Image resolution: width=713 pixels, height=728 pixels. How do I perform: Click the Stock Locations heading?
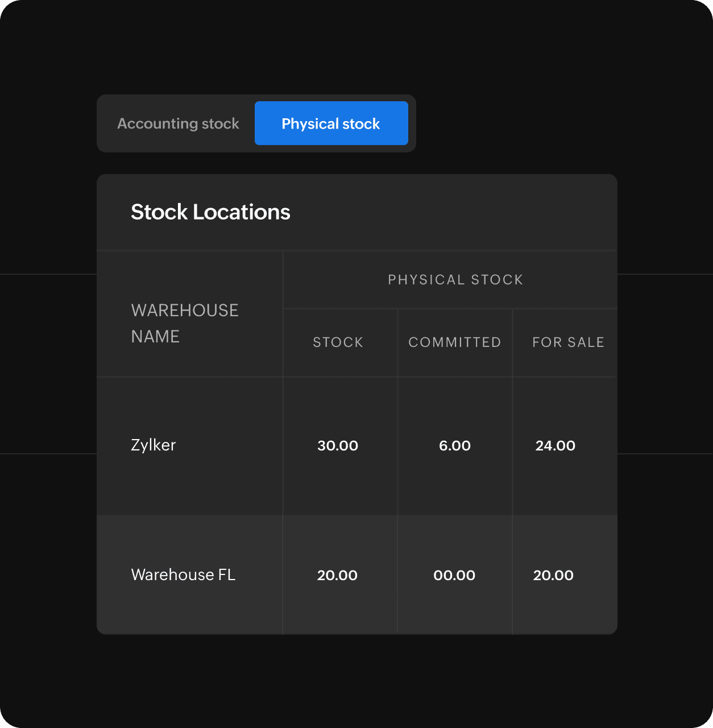pos(210,212)
